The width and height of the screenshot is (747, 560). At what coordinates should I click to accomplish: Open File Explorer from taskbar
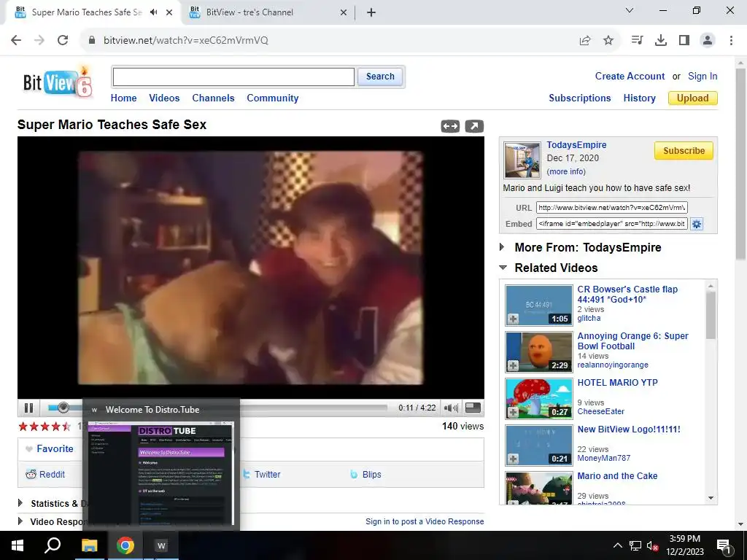[x=89, y=545]
